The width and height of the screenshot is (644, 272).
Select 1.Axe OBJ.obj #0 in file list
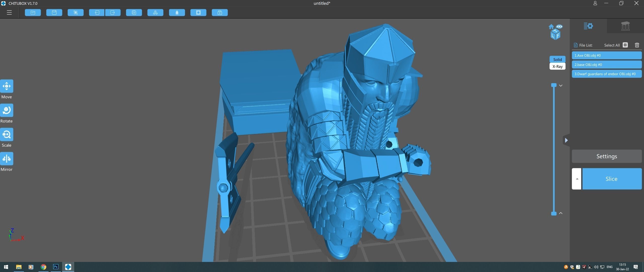point(607,55)
